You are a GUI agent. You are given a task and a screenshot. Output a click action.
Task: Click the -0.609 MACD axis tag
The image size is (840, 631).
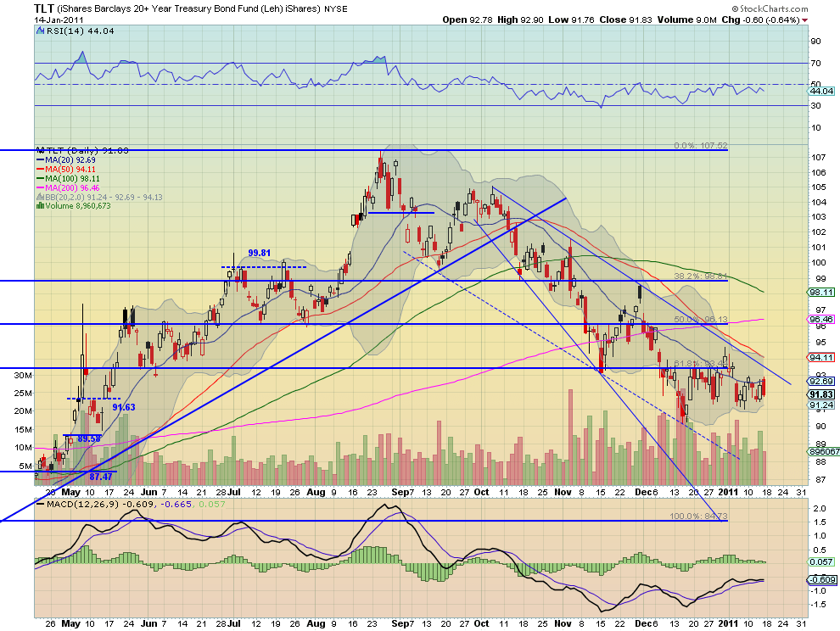click(821, 580)
